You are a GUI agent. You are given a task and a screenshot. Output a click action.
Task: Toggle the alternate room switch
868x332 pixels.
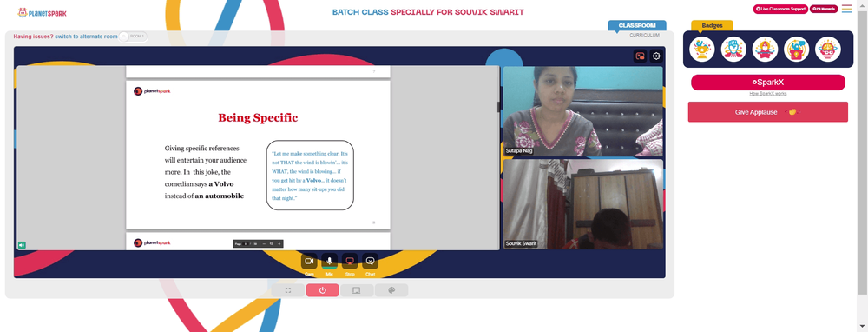point(133,37)
